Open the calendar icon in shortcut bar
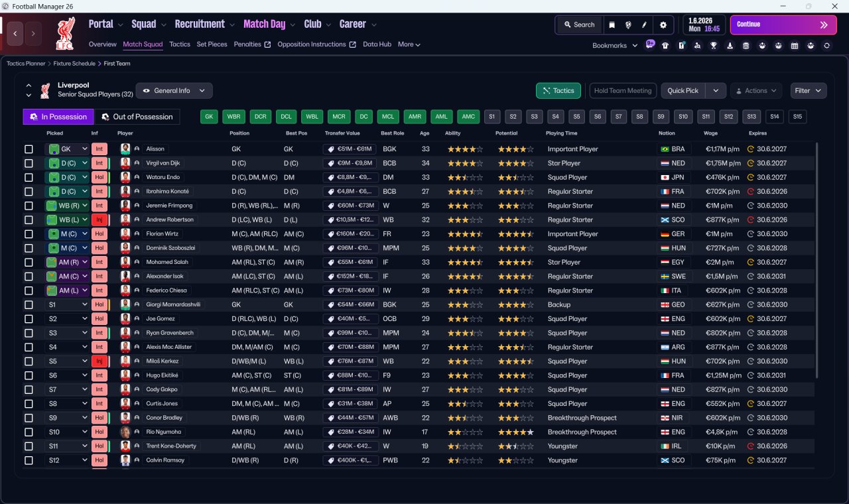 (795, 46)
